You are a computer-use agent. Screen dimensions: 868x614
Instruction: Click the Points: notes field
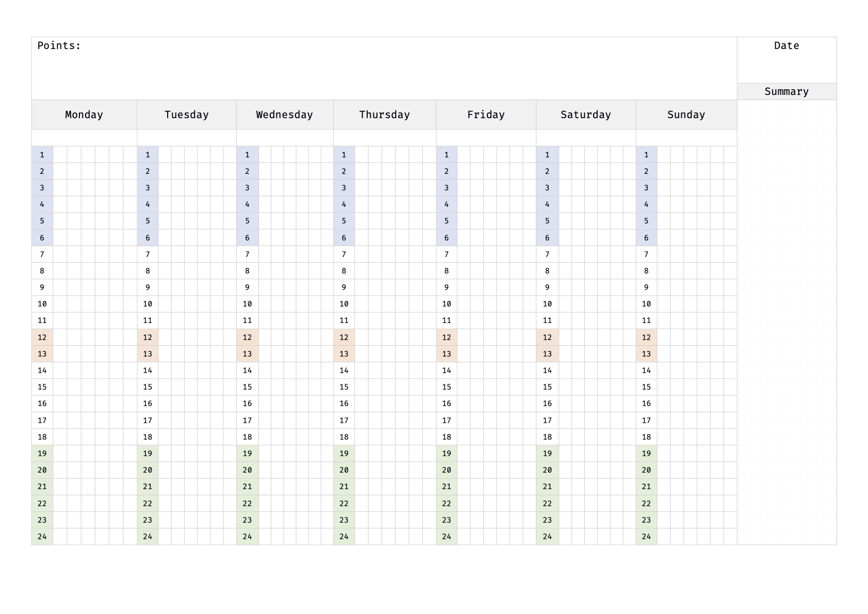[x=384, y=68]
